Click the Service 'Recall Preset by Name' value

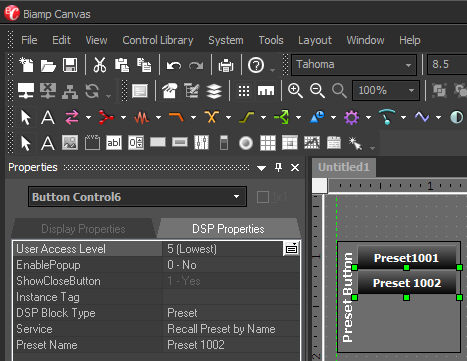[x=221, y=329]
